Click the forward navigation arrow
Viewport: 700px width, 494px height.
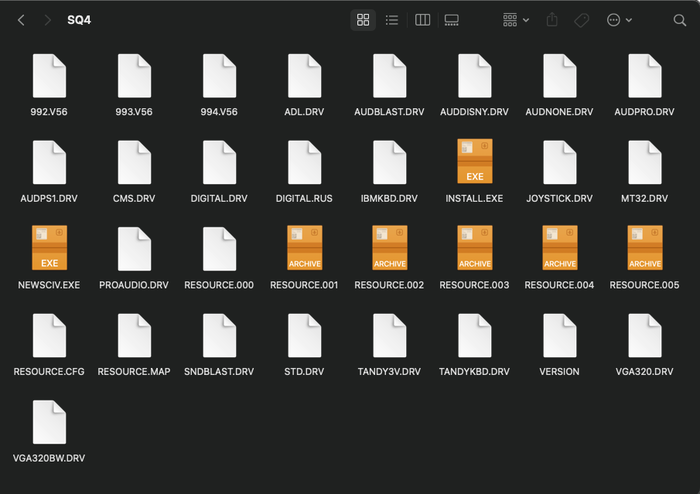point(47,20)
